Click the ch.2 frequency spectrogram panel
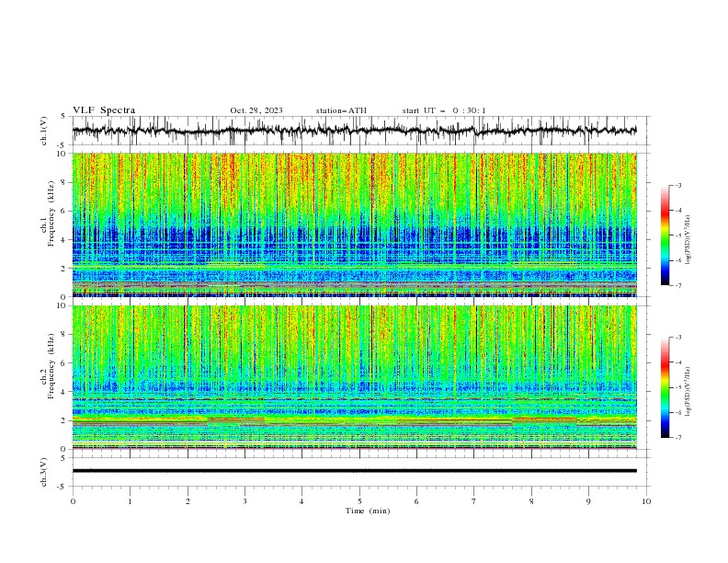Viewport: 728px width, 563px height. (354, 377)
